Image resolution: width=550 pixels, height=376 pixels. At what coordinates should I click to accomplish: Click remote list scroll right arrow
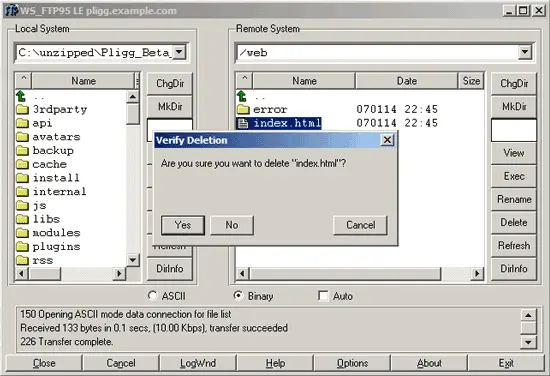click(x=477, y=273)
